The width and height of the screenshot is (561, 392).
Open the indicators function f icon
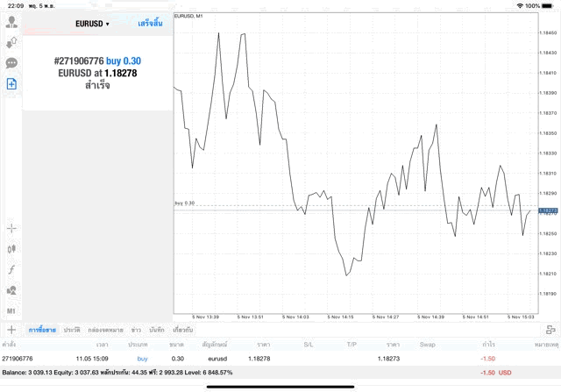(11, 269)
